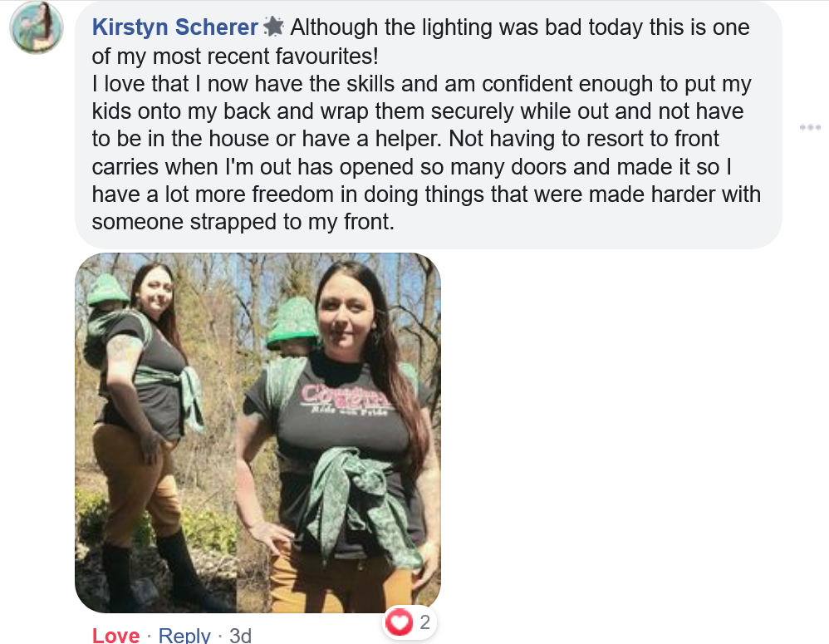Click the star badge icon beside the name
The height and width of the screenshot is (644, 829).
274,27
